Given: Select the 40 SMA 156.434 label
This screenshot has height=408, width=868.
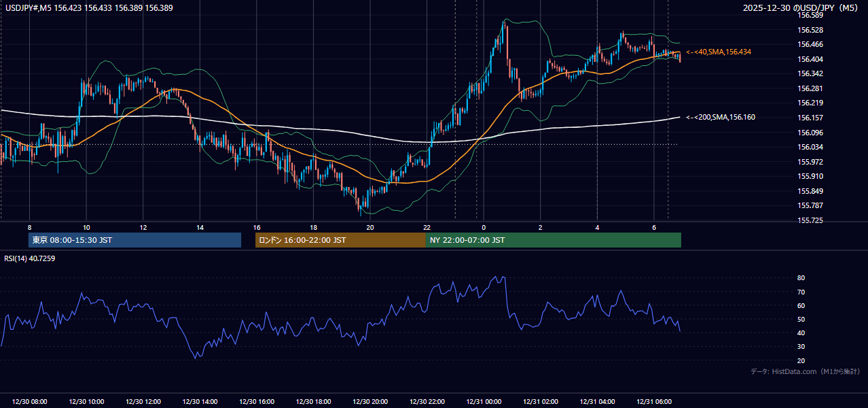Looking at the screenshot, I should pos(719,52).
